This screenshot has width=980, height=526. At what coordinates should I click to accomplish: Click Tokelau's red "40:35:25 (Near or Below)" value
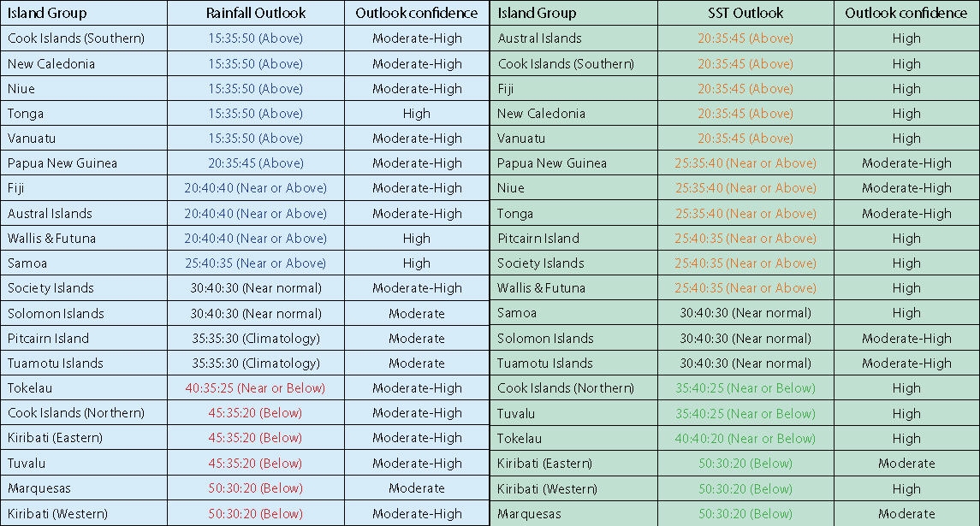(x=255, y=388)
